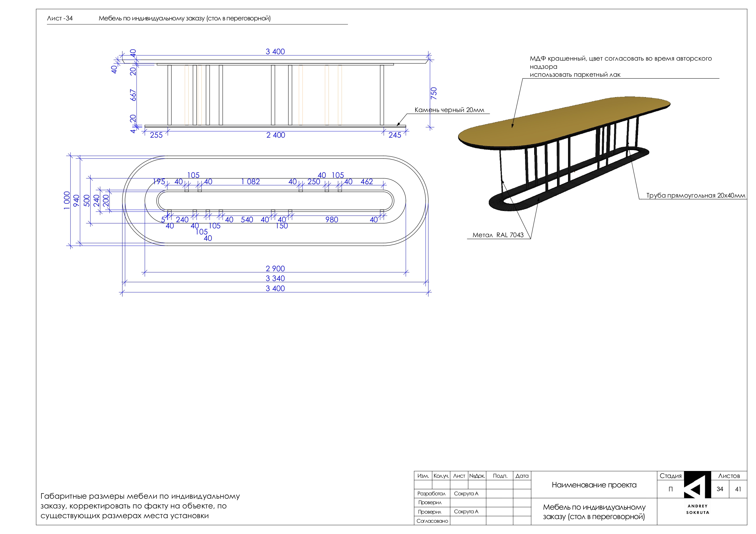
Task: Click the sheet number 34 cell
Action: point(720,489)
